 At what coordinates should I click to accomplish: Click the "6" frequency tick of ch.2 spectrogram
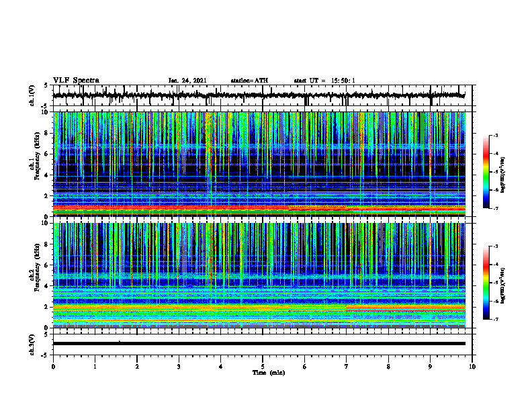coord(47,265)
